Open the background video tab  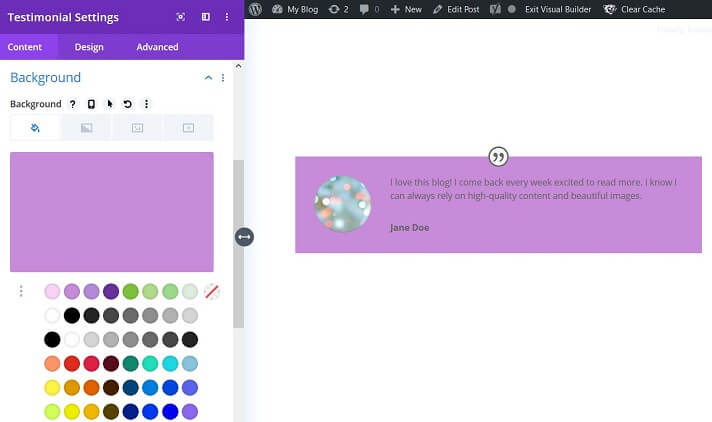pyautogui.click(x=188, y=128)
